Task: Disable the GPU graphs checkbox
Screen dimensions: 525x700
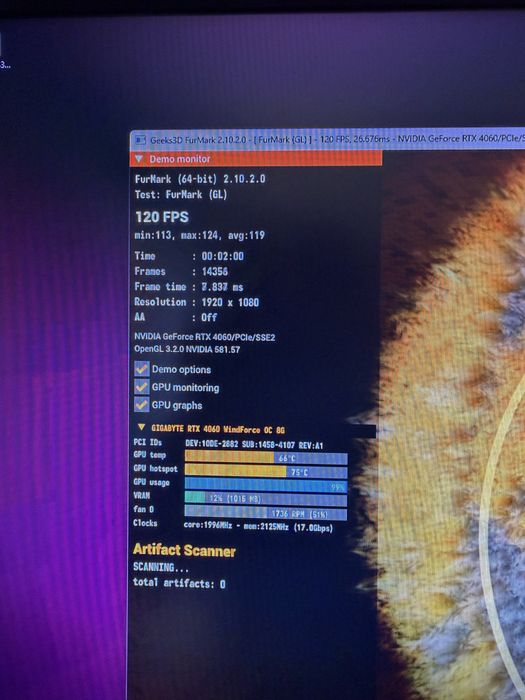Action: point(142,405)
